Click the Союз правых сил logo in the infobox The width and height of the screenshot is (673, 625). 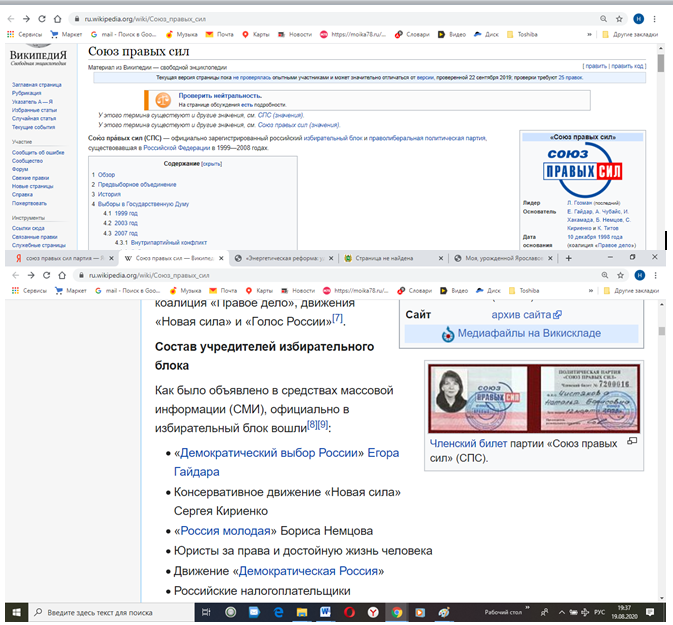coord(582,170)
